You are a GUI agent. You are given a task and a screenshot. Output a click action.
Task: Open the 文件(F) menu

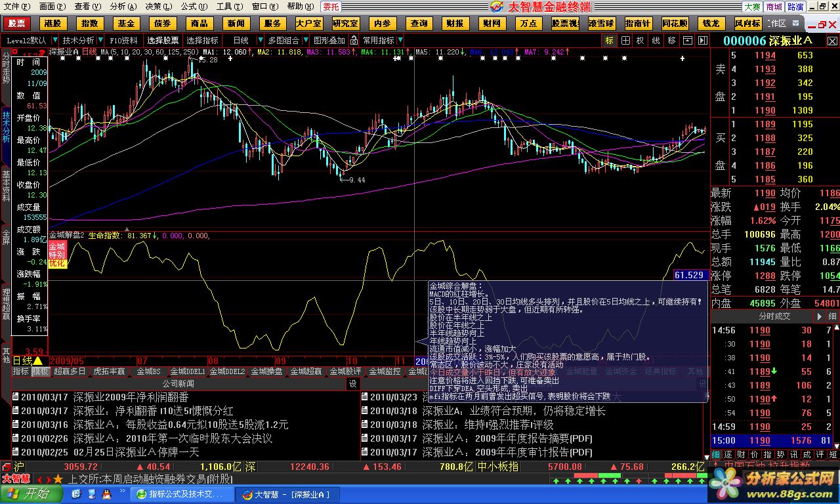16,7
